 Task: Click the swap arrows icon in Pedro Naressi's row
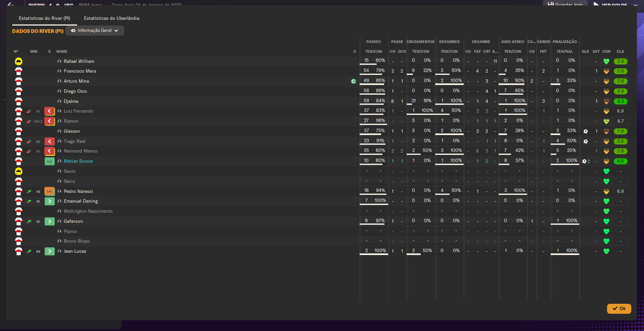click(29, 191)
